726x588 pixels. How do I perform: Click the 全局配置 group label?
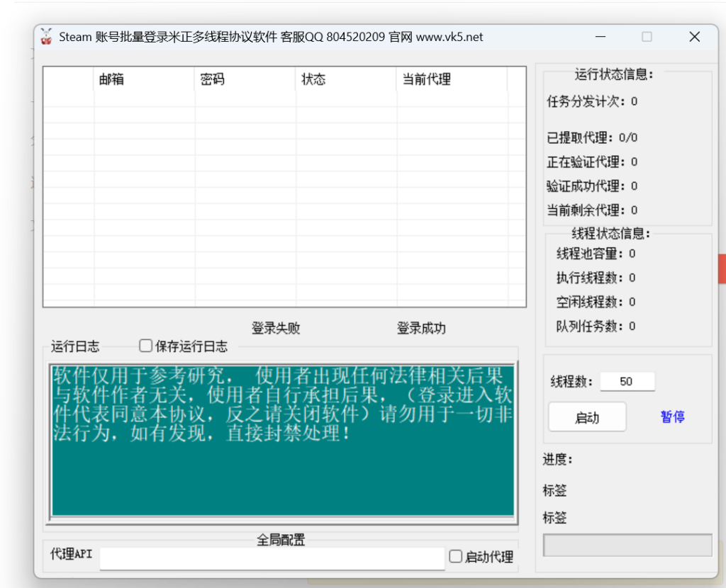click(281, 539)
